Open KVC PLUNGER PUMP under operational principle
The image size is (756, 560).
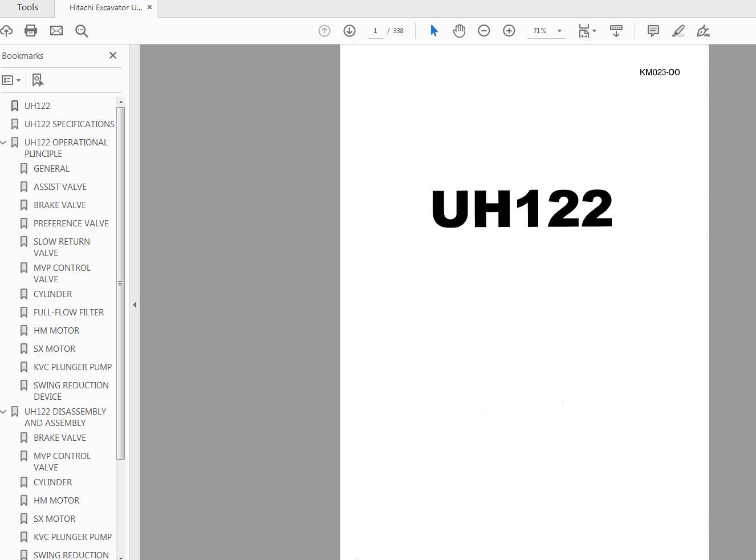point(72,367)
